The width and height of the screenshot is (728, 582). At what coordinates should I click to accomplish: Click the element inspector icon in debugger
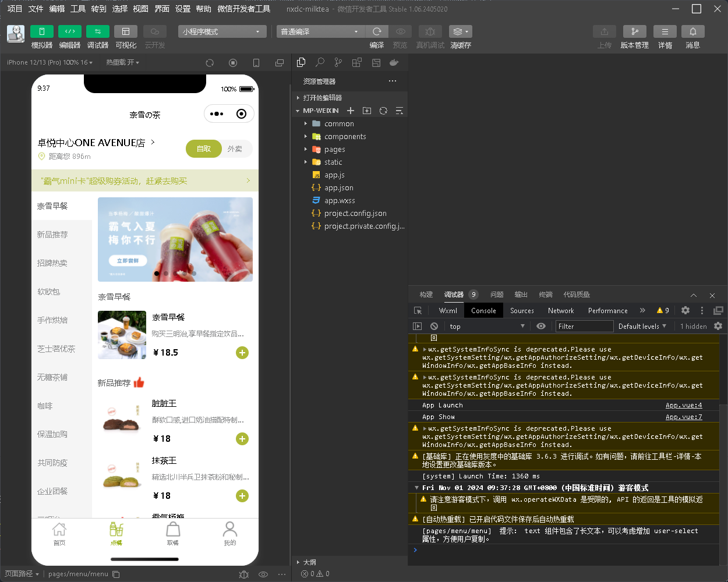point(418,311)
